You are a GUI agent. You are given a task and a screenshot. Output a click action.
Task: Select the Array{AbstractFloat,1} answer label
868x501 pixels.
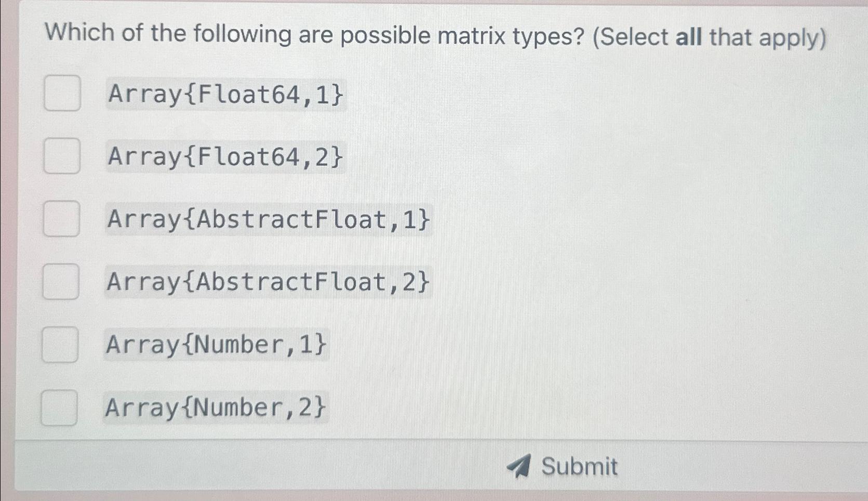(268, 220)
